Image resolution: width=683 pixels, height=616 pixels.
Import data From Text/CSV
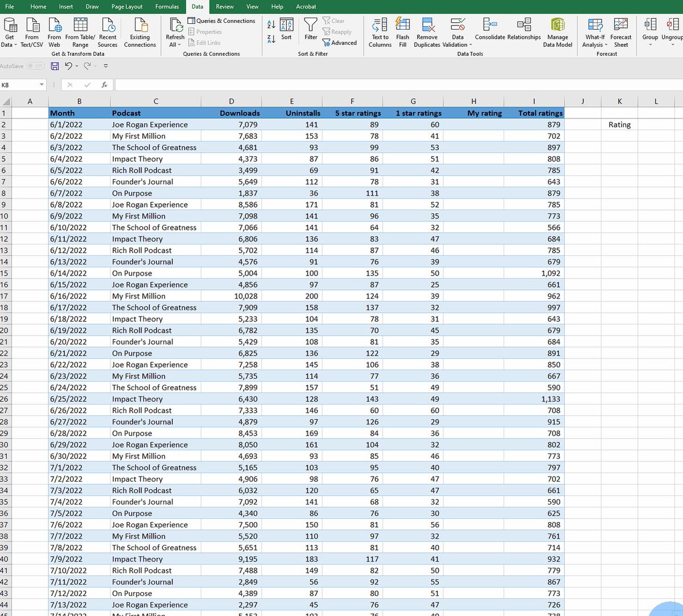[x=32, y=32]
